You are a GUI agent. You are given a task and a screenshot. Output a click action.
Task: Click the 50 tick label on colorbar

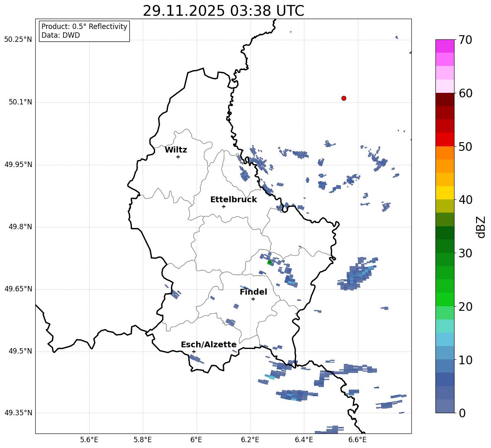pos(465,147)
